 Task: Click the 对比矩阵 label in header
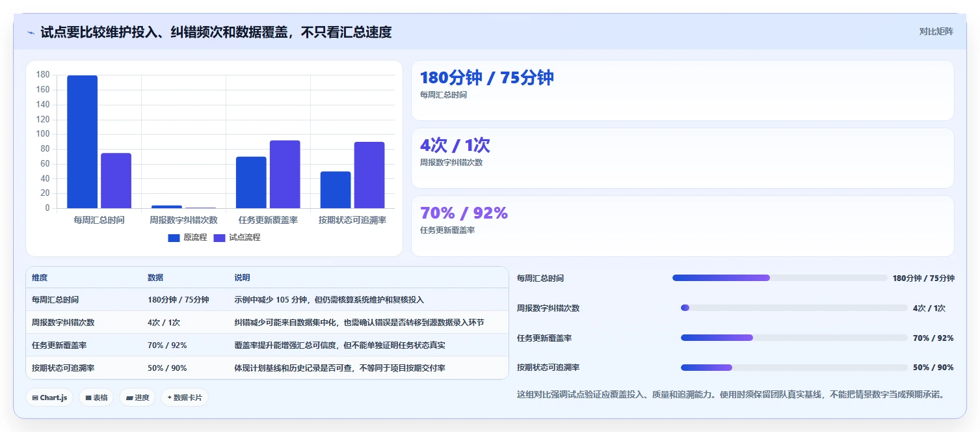click(x=936, y=31)
